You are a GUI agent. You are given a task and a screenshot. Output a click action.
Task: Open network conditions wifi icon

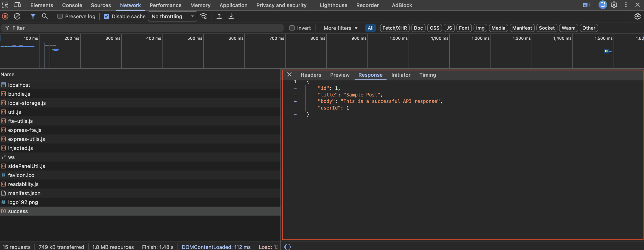pos(203,16)
